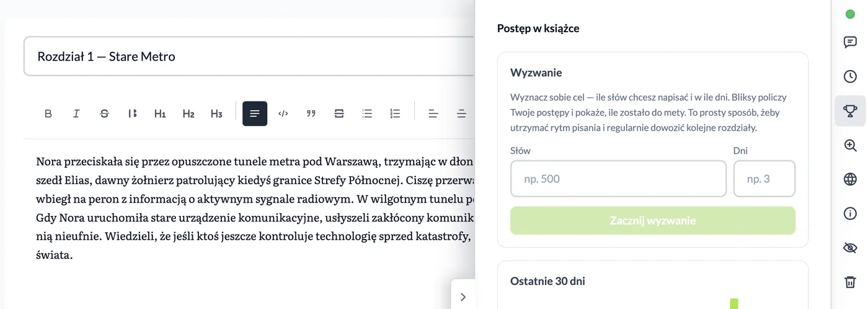The height and width of the screenshot is (309, 868).
Task: Click the 'Dni' field label
Action: [740, 150]
